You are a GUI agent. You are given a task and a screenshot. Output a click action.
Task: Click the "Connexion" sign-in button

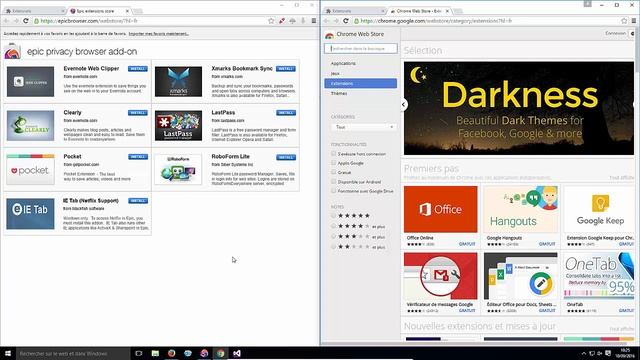click(616, 33)
